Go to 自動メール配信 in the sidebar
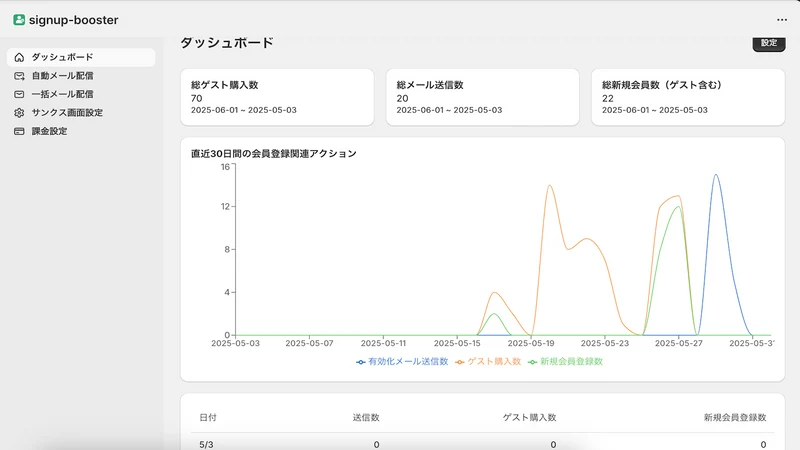This screenshot has height=450, width=800. 81,76
